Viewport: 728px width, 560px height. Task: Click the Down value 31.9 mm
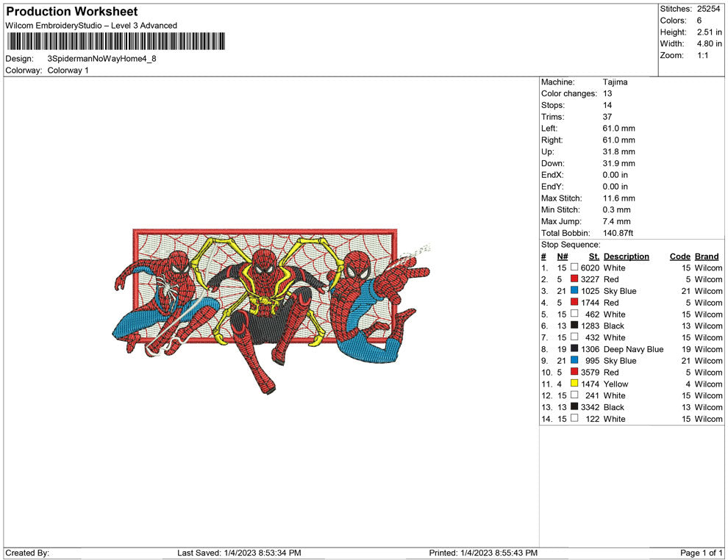(619, 163)
